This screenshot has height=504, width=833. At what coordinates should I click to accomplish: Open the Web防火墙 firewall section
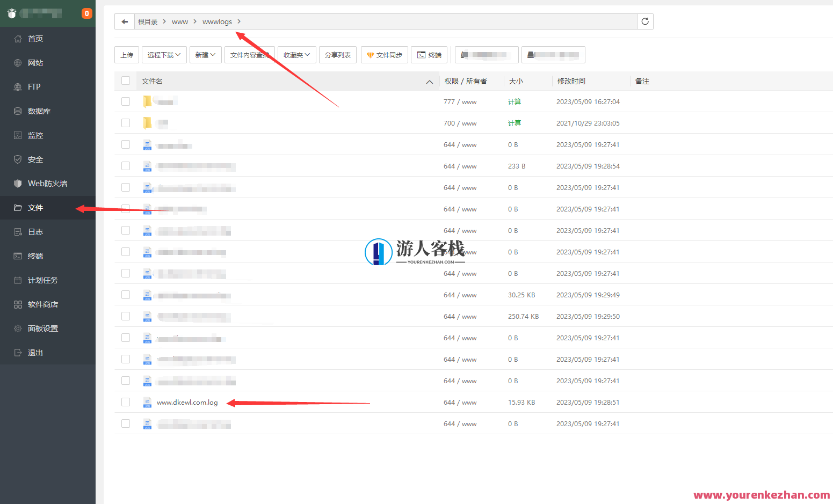click(x=48, y=183)
